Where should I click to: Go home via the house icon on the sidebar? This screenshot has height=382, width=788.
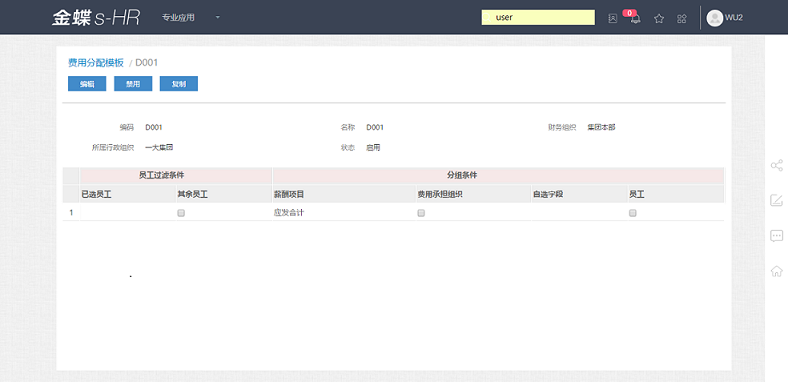click(776, 271)
